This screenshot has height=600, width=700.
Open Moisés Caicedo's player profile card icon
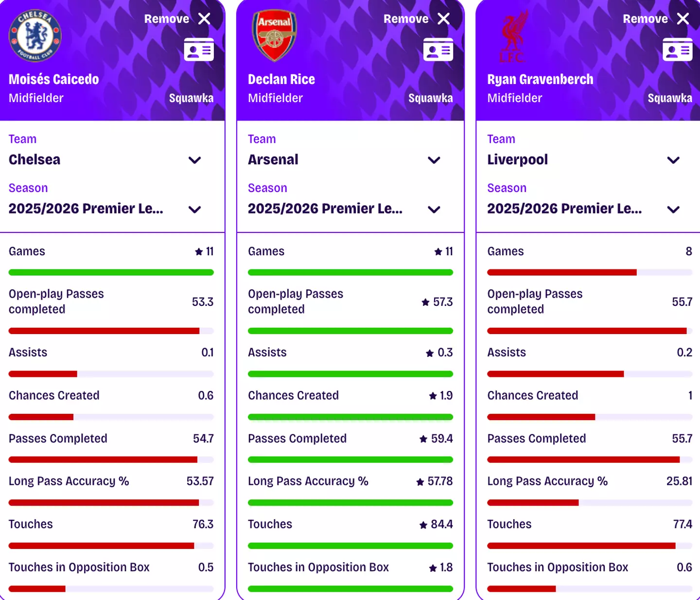click(199, 50)
